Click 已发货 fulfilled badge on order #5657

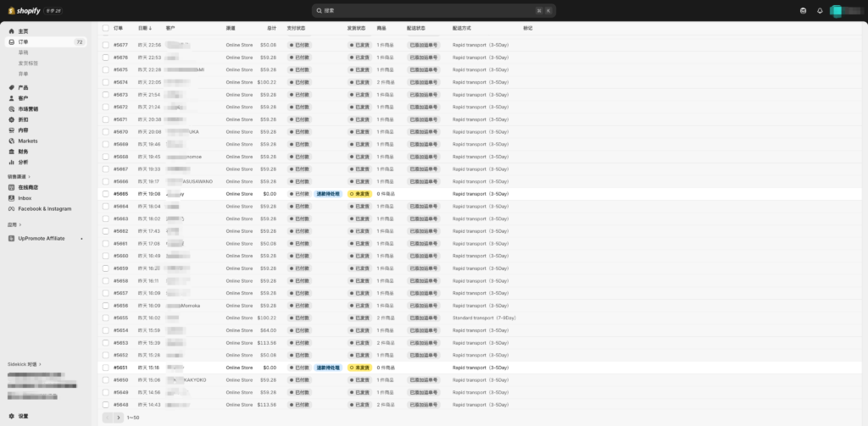coord(359,293)
